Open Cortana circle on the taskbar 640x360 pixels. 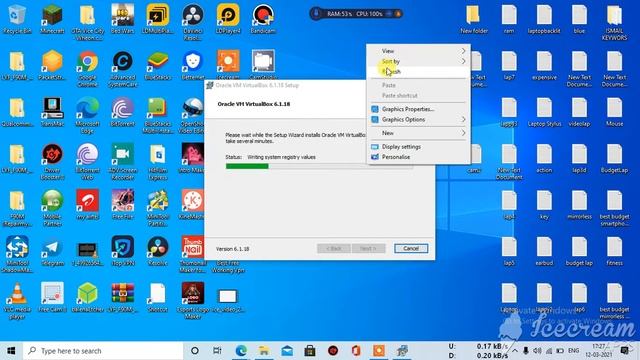tap(195, 351)
